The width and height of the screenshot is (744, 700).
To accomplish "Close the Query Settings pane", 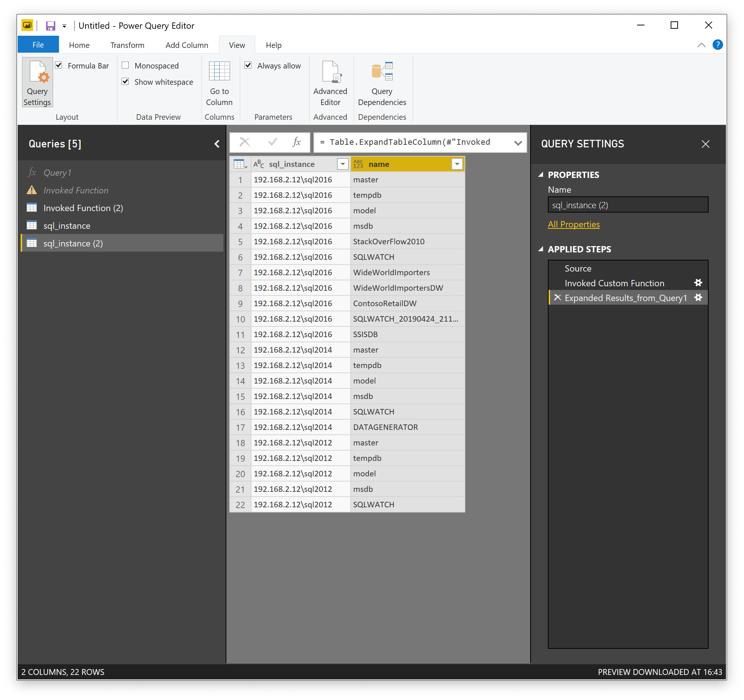I will pyautogui.click(x=705, y=144).
